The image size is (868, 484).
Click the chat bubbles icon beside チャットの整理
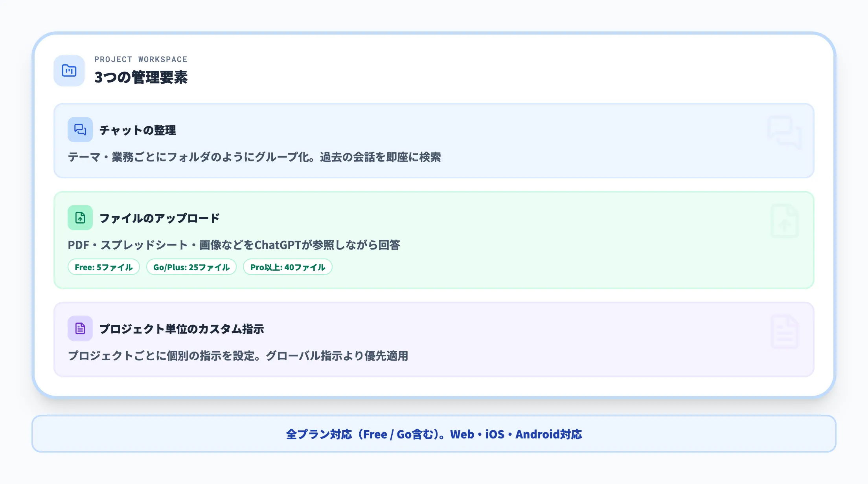[80, 130]
